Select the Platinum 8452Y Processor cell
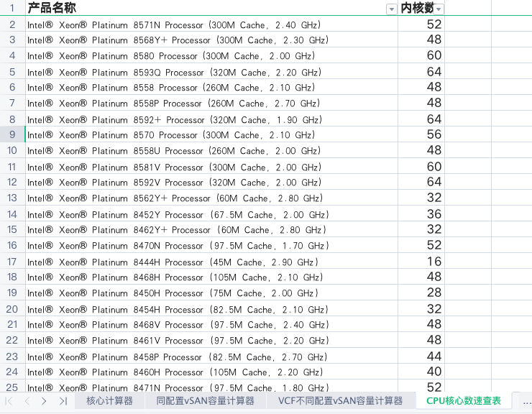 [x=211, y=214]
